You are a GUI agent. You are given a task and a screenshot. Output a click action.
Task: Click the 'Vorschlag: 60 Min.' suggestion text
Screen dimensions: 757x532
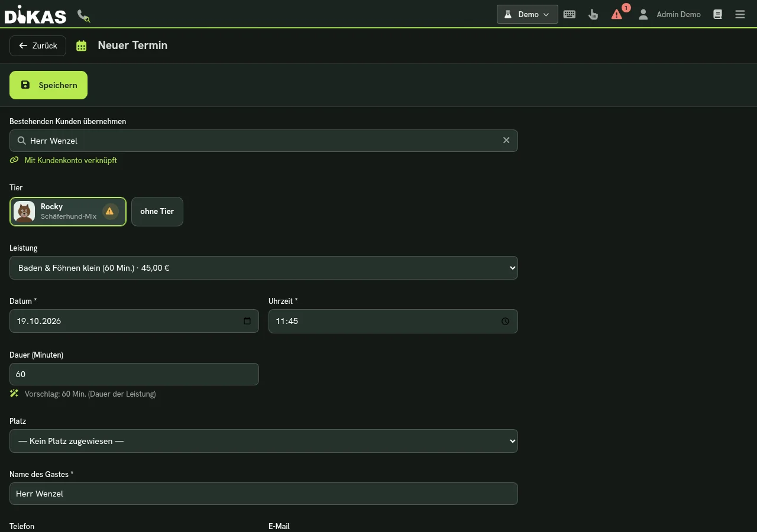[x=90, y=394]
